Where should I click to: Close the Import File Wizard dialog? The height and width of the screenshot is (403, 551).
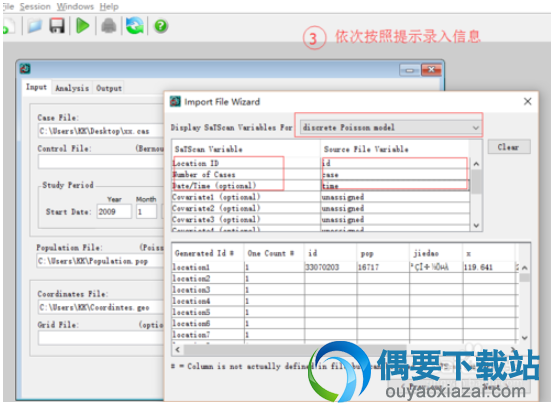tap(527, 102)
